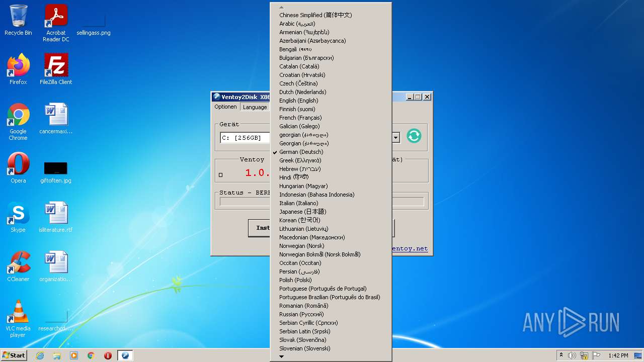Select Galician (Galego) language

[x=331, y=126]
